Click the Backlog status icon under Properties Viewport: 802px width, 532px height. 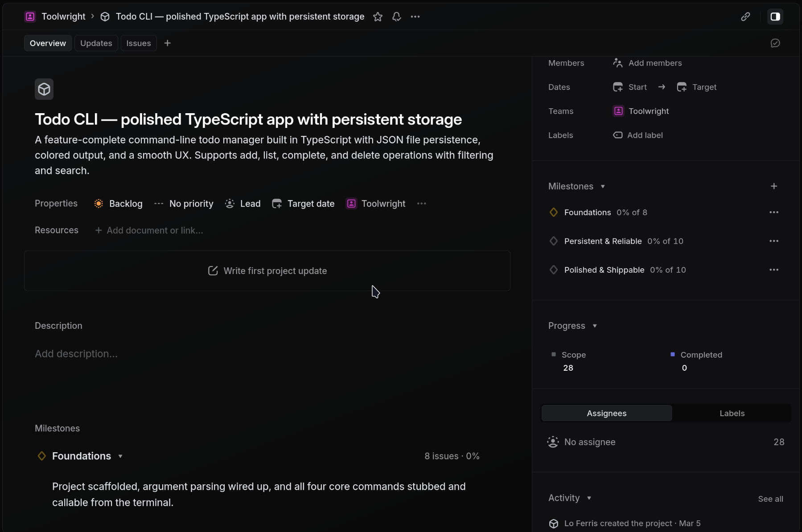click(x=98, y=204)
